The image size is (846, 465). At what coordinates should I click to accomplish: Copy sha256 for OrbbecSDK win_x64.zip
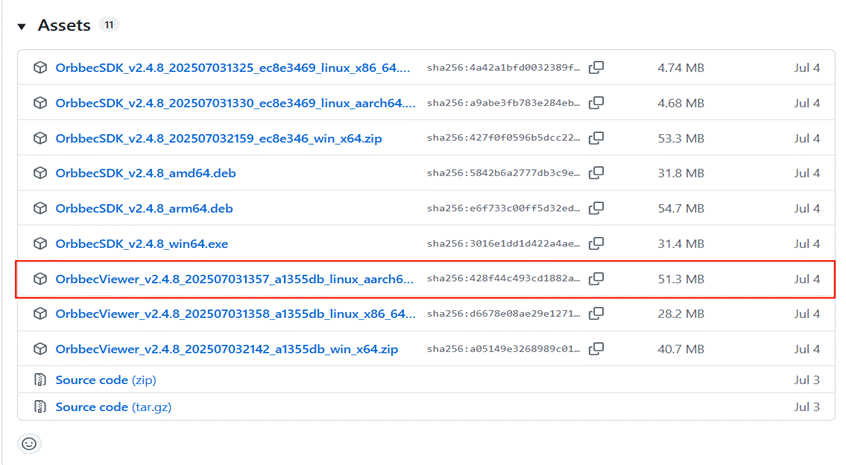pos(596,138)
